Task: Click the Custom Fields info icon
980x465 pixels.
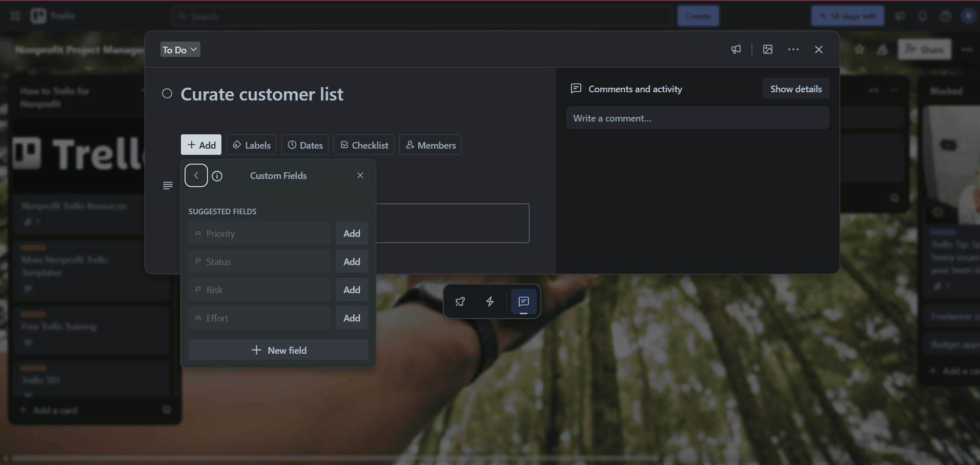Action: point(217,176)
